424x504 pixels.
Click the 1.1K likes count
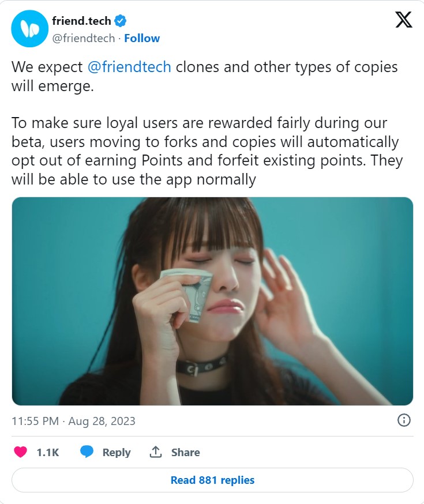click(48, 453)
